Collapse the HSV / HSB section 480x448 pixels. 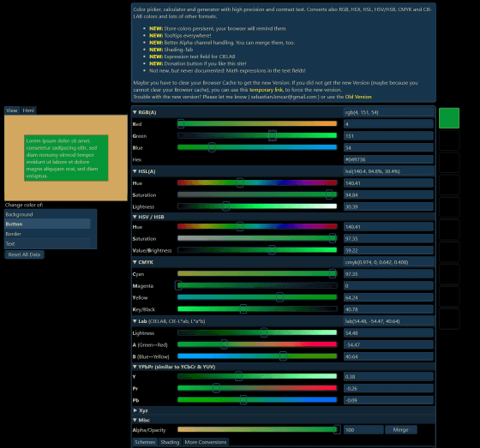click(135, 217)
